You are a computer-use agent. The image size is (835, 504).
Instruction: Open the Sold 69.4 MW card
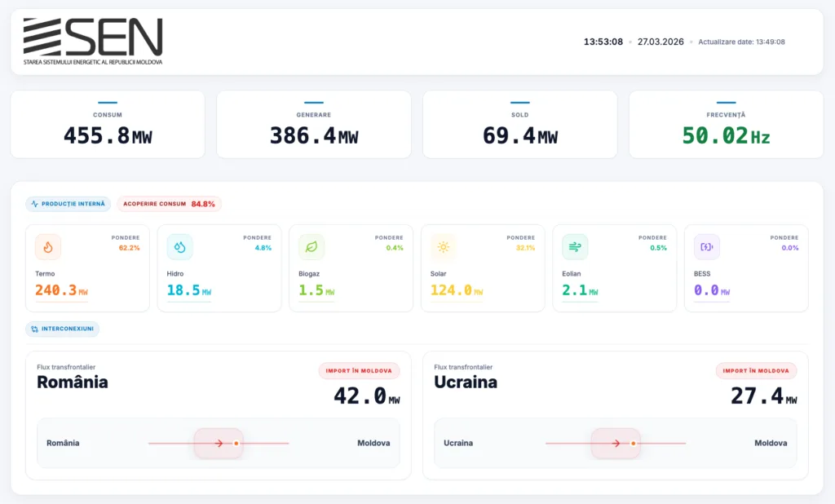(x=519, y=125)
